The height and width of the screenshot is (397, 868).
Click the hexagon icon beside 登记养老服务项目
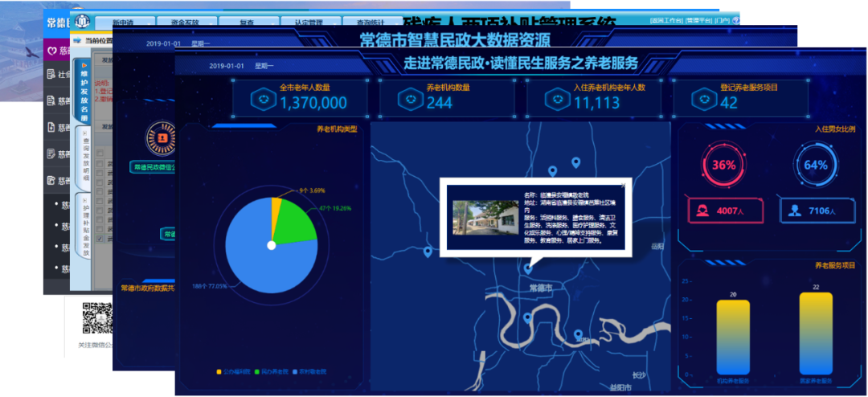tap(704, 98)
